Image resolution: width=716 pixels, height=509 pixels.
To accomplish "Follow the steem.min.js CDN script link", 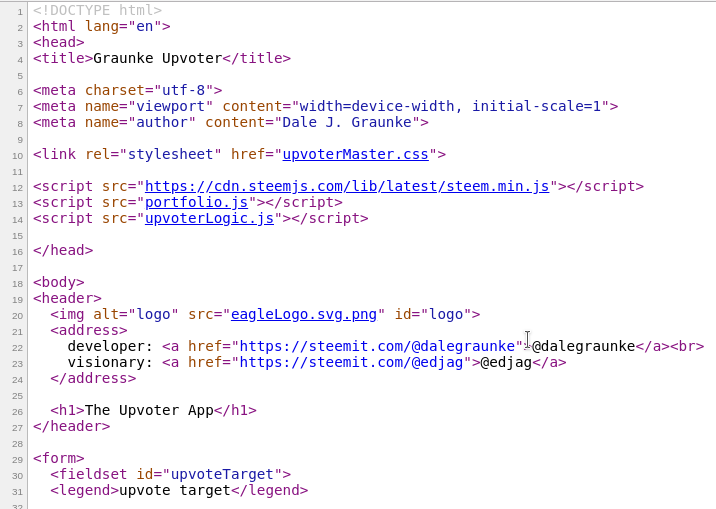I will pyautogui.click(x=347, y=186).
